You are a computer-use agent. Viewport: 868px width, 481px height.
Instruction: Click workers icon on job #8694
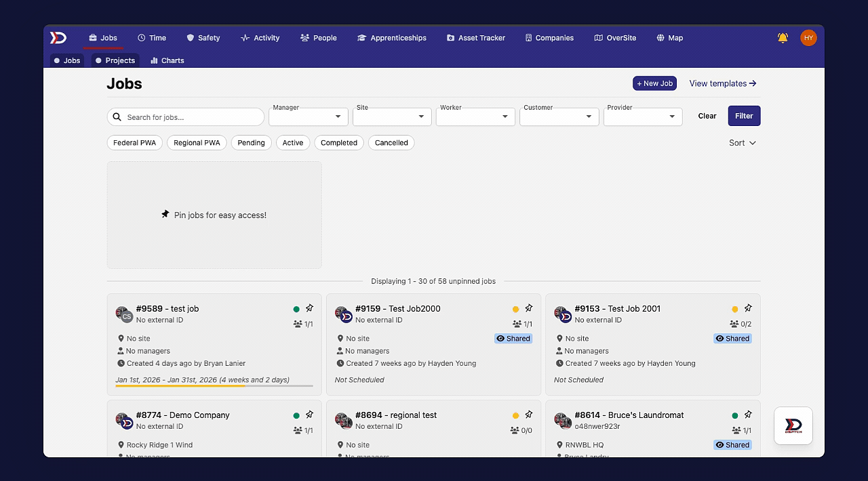click(515, 430)
